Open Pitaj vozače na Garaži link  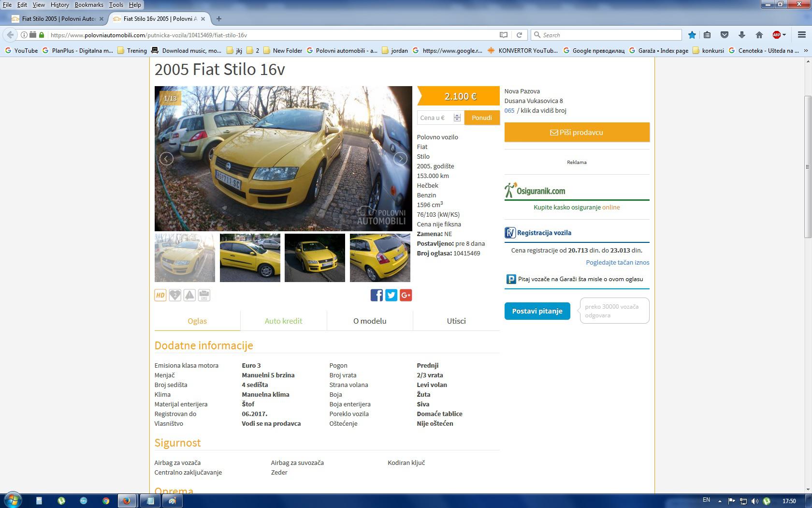click(x=575, y=279)
